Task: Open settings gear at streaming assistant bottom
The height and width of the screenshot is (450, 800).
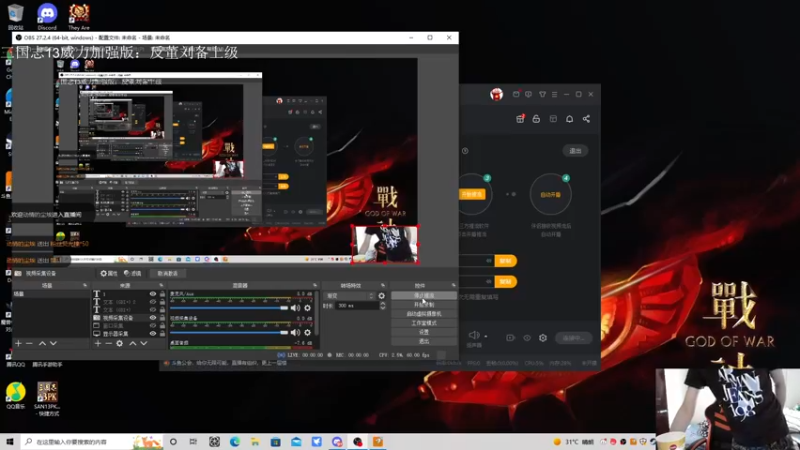Action: pos(543,338)
